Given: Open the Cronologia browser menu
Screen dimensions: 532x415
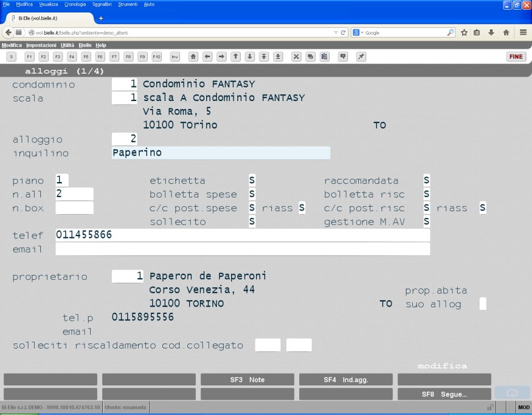Looking at the screenshot, I should pos(75,5).
